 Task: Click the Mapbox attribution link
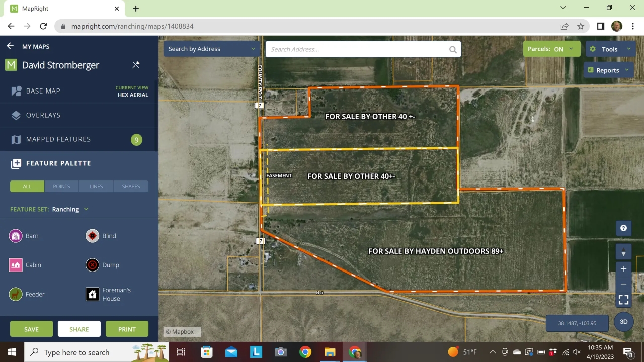(180, 332)
